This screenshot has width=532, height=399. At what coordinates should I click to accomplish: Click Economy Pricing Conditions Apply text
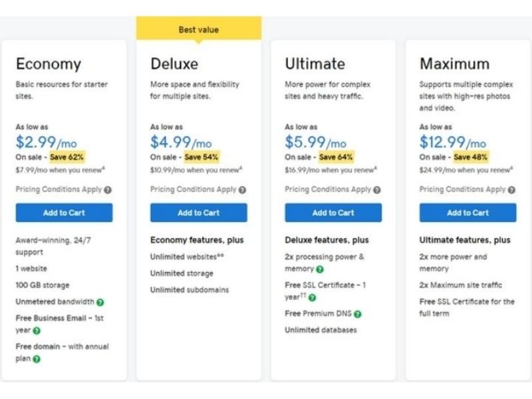tap(59, 190)
